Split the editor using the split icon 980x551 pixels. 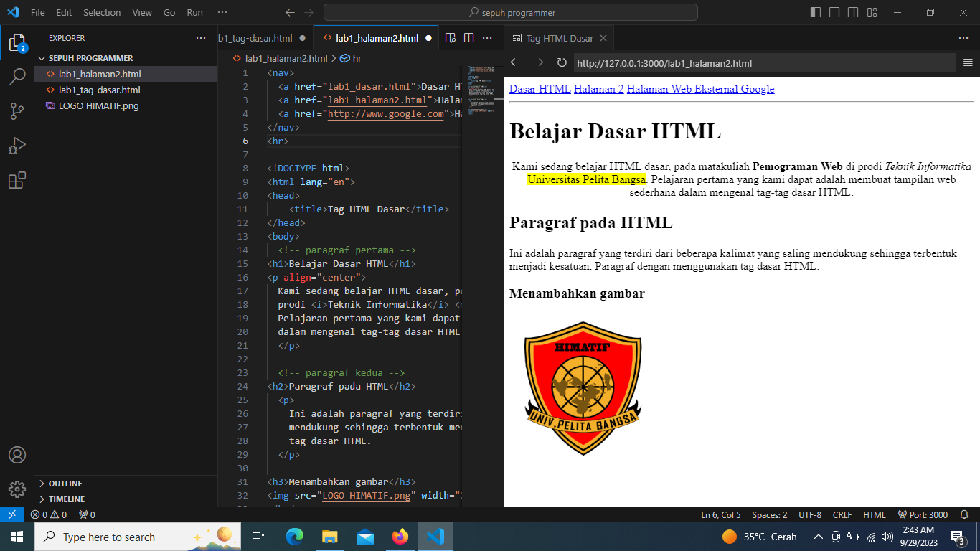468,37
